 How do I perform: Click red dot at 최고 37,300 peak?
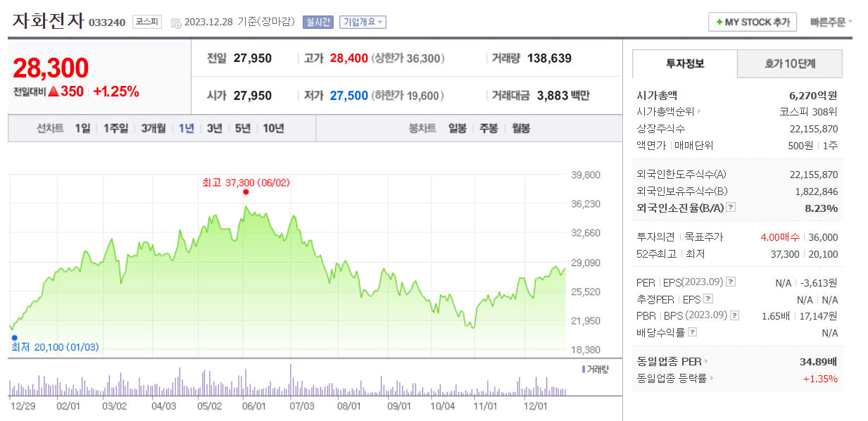point(246,191)
